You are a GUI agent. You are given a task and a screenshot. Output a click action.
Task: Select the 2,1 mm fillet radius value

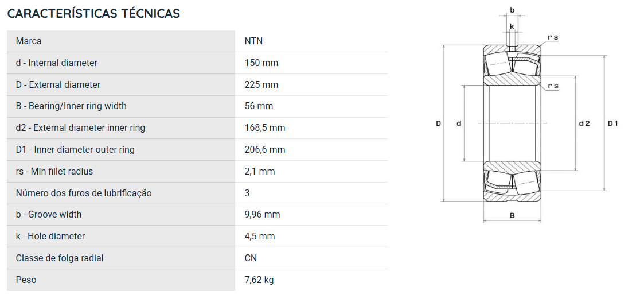click(x=260, y=172)
